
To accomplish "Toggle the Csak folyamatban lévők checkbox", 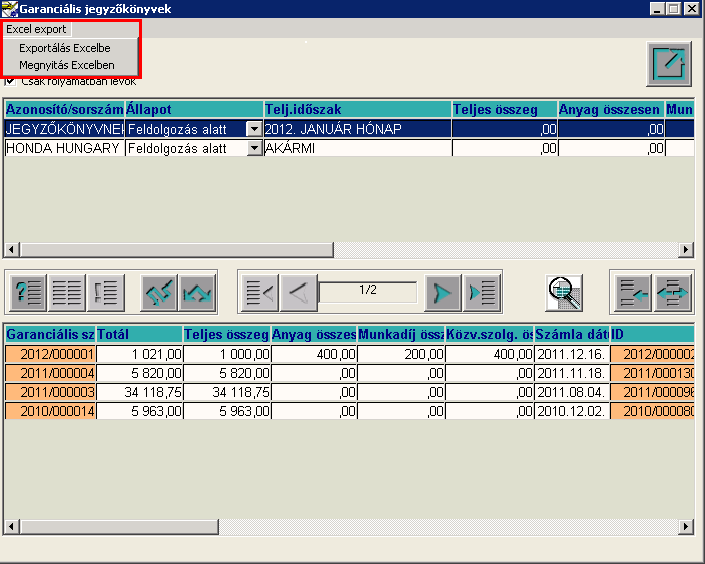I will [10, 81].
